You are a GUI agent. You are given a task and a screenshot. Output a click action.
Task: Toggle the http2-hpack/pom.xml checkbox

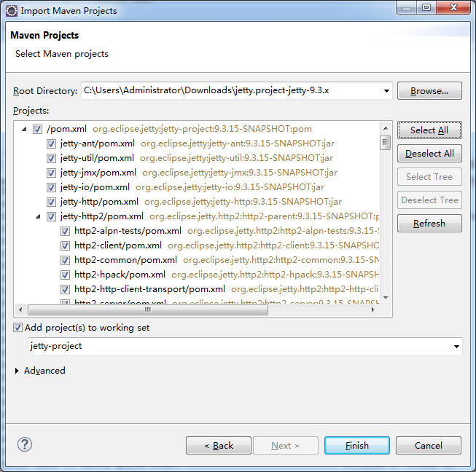65,275
